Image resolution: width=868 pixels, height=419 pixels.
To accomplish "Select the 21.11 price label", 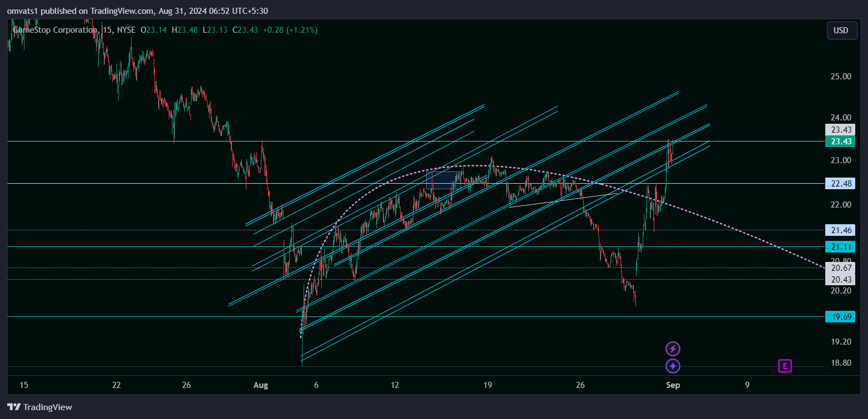I will [x=840, y=247].
